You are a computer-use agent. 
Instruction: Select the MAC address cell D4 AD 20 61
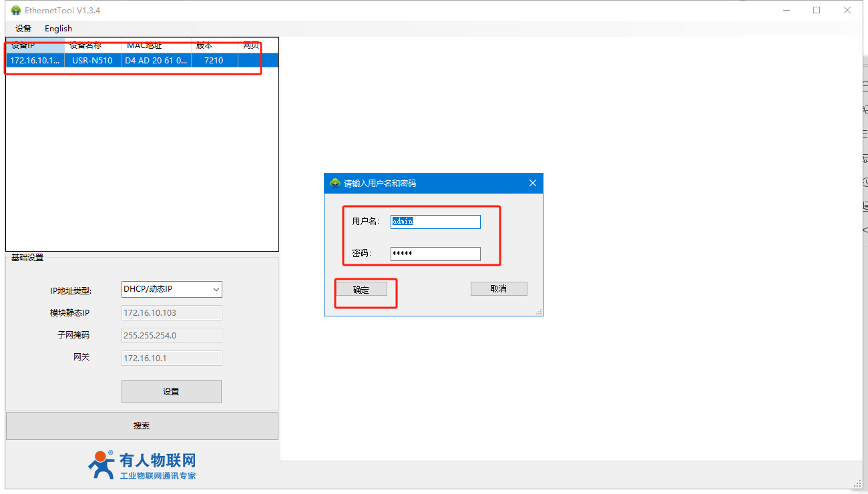click(x=156, y=60)
